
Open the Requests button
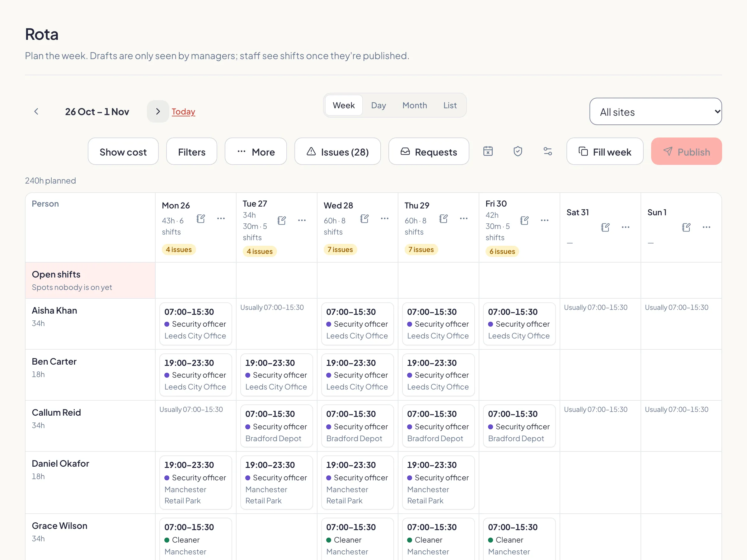pyautogui.click(x=429, y=151)
